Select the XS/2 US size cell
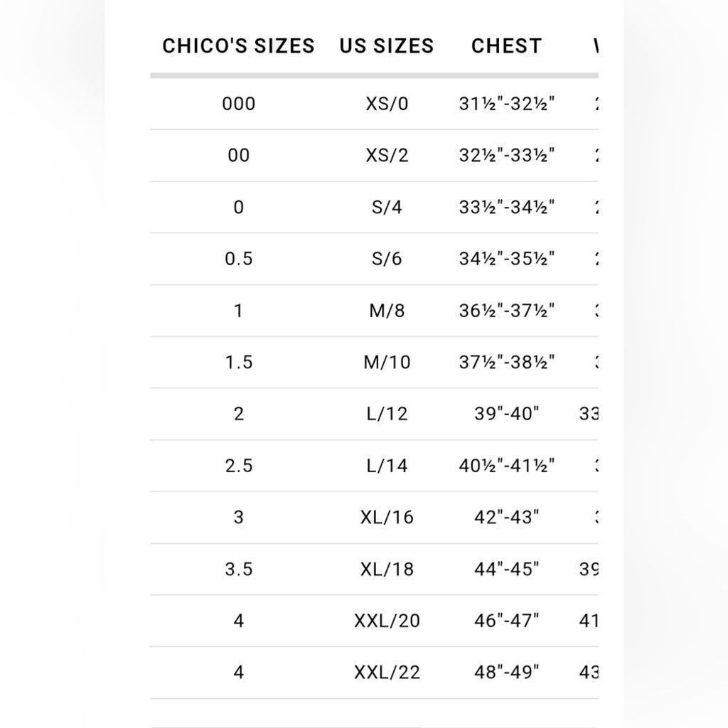The height and width of the screenshot is (728, 728). coord(387,155)
